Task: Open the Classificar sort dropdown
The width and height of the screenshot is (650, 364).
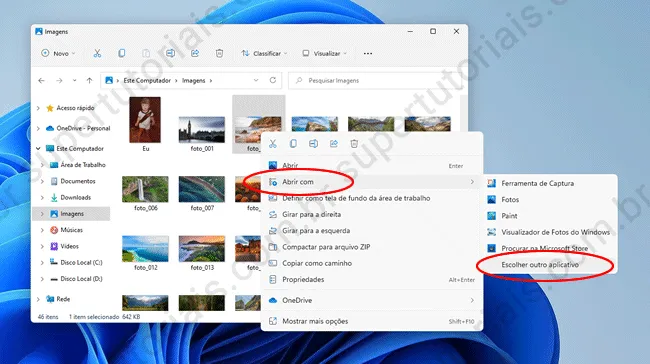Action: tap(264, 53)
